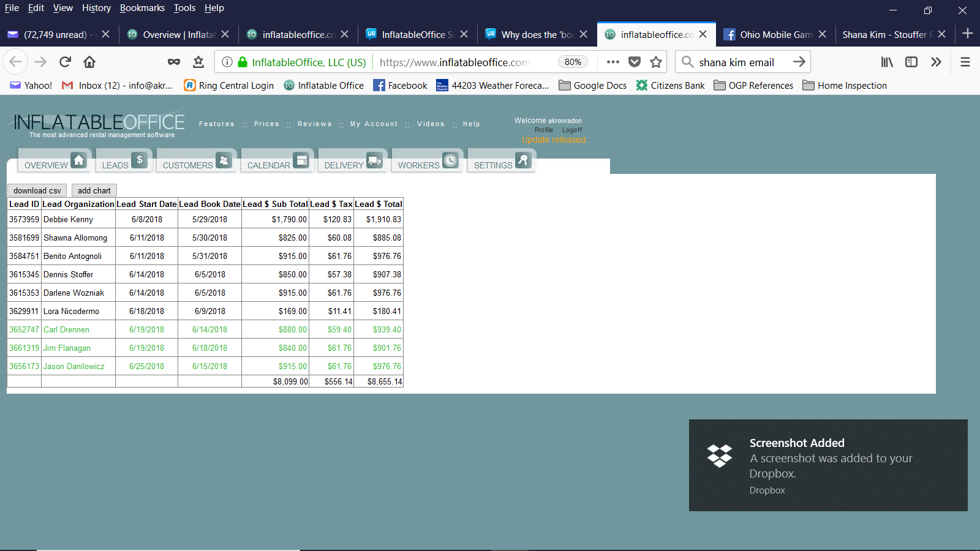Switch to the Ohio Mobile Gaming tab
Image resolution: width=980 pixels, height=551 pixels.
click(x=775, y=34)
